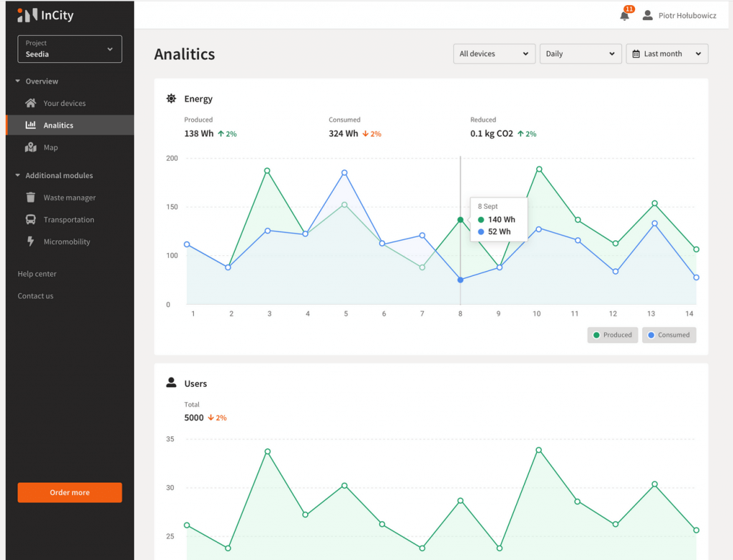Open the Daily interval dropdown

(x=581, y=54)
